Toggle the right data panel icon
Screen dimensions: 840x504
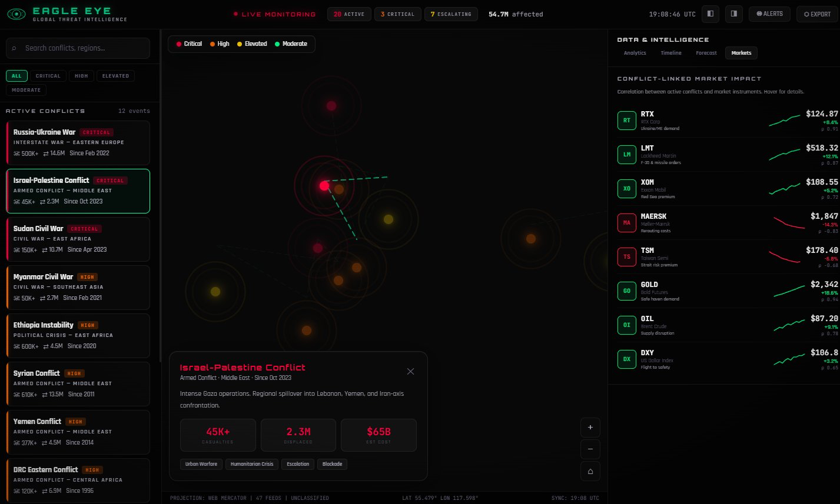click(x=733, y=14)
